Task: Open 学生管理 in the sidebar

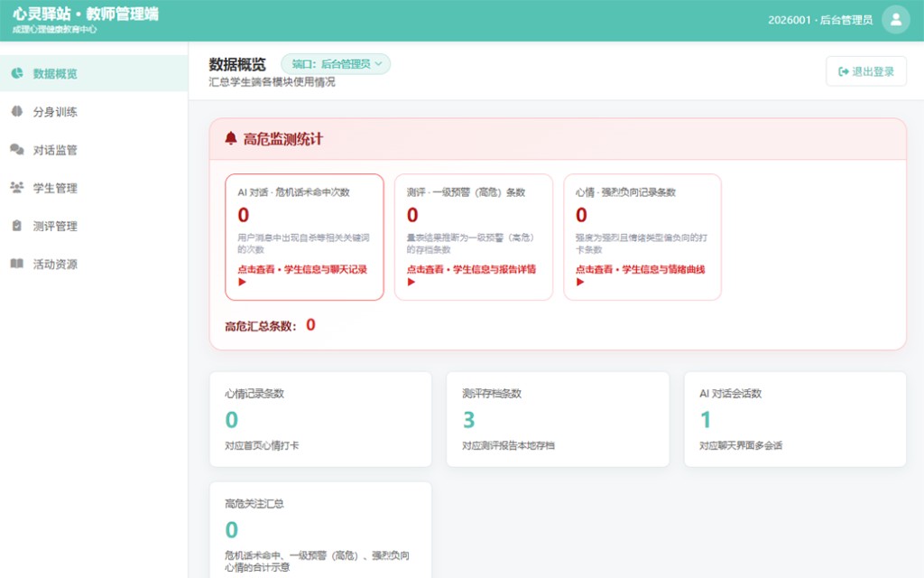Action: tap(94, 188)
